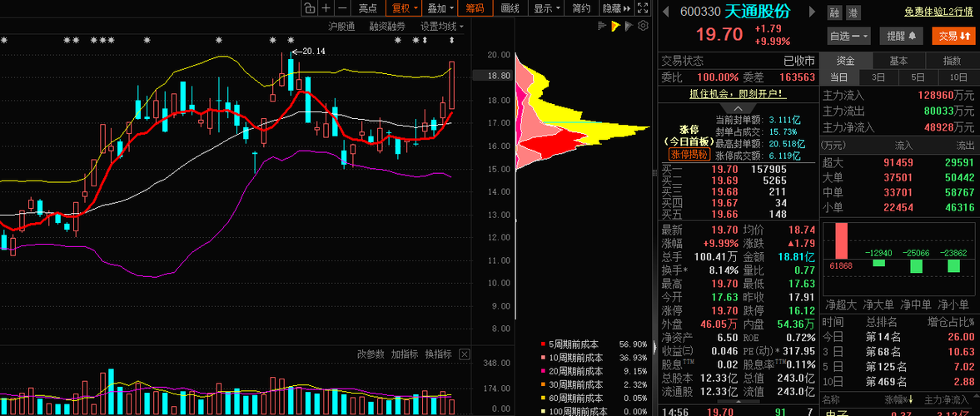Switch to horizontal bars chip view
Screen dimensions: 980x416
(602, 26)
